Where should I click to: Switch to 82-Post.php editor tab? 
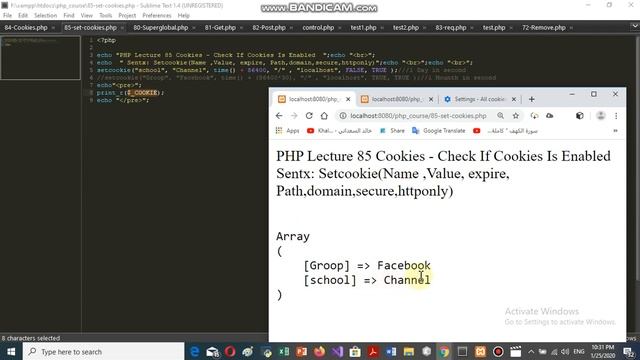coord(269,28)
